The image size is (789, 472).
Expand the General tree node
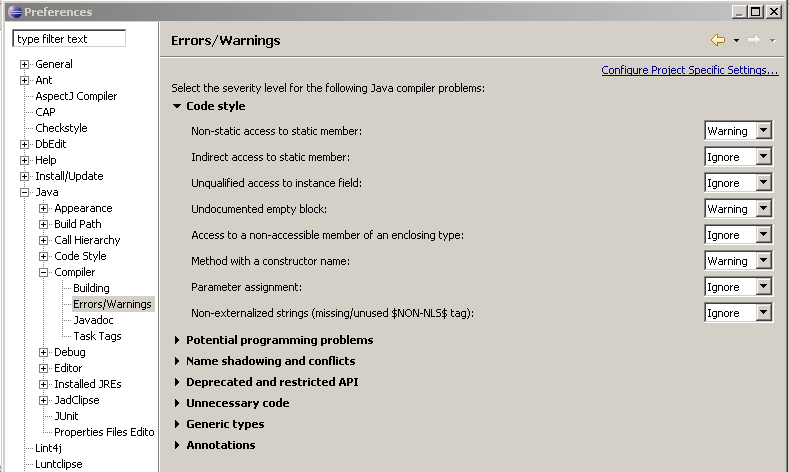pos(25,64)
